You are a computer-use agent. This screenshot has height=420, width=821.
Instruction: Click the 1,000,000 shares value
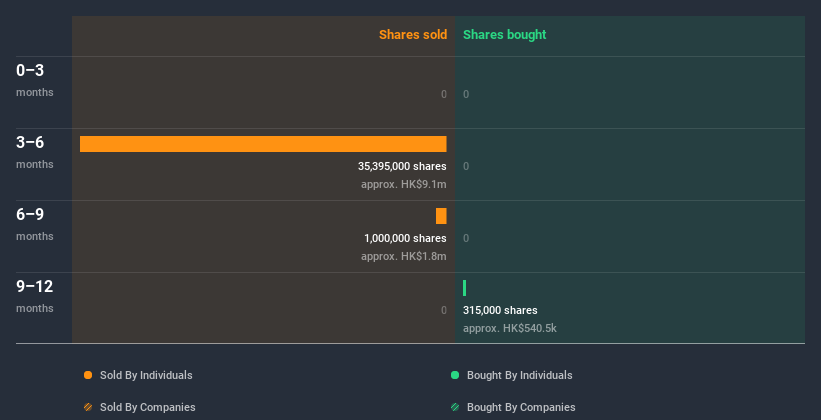405,238
